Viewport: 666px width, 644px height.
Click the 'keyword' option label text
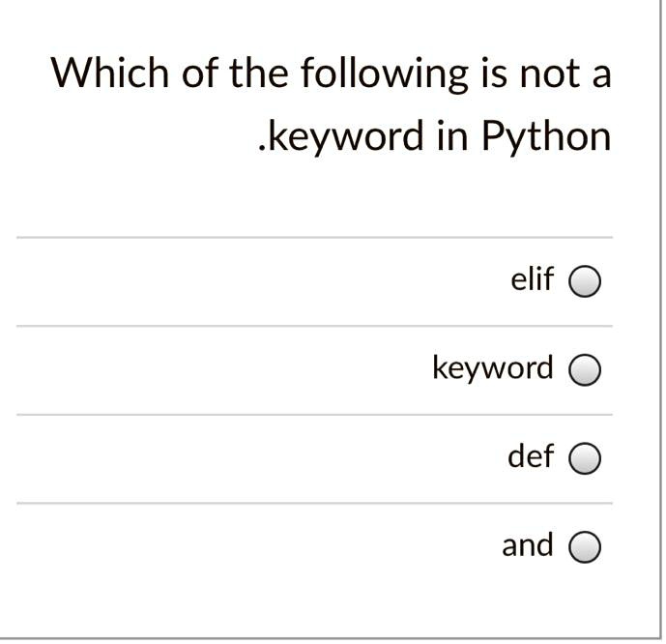point(493,368)
